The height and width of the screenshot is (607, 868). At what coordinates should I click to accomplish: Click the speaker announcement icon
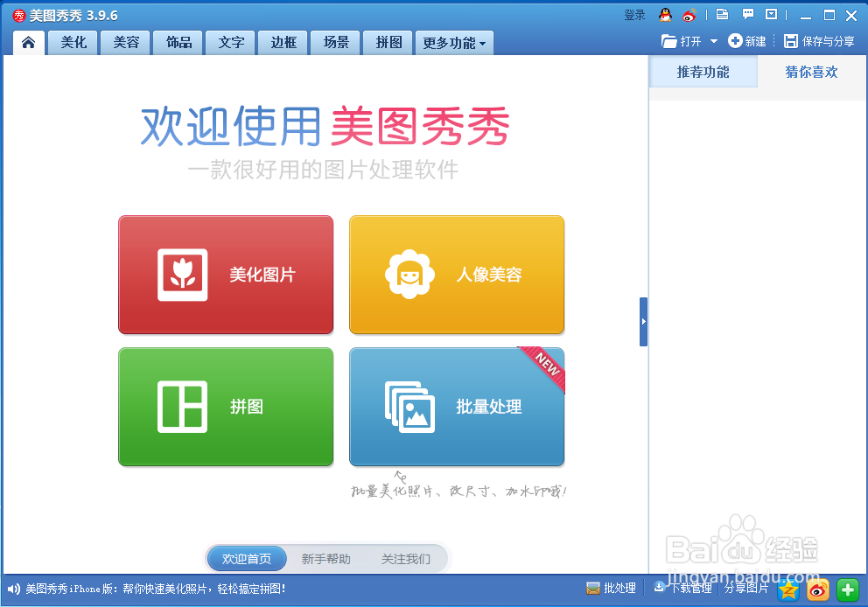point(14,589)
